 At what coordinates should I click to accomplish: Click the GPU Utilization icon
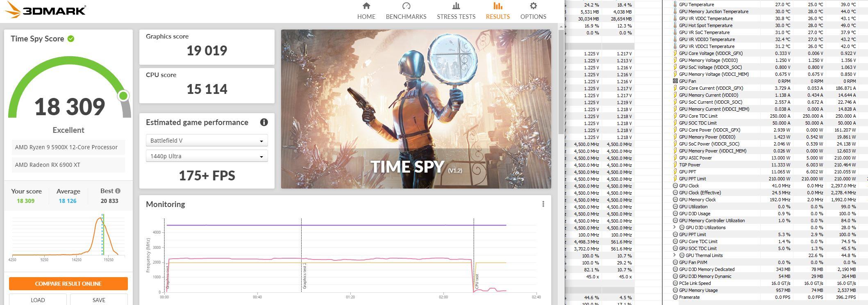(675, 207)
